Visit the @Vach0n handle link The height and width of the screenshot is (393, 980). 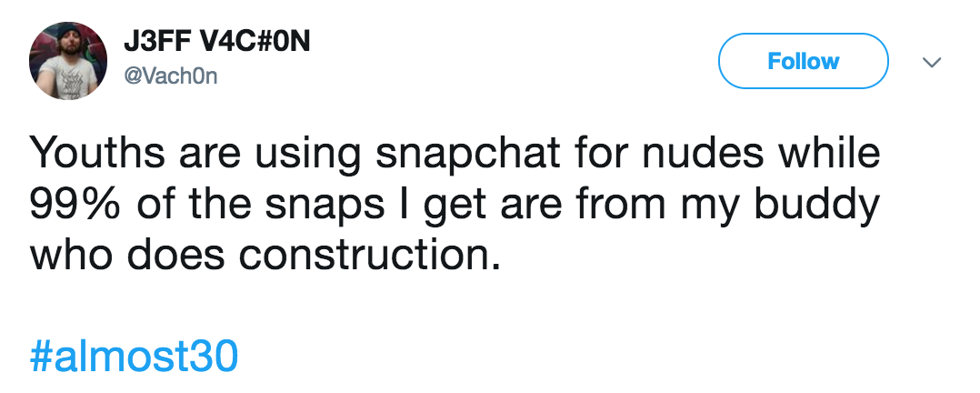tap(171, 76)
